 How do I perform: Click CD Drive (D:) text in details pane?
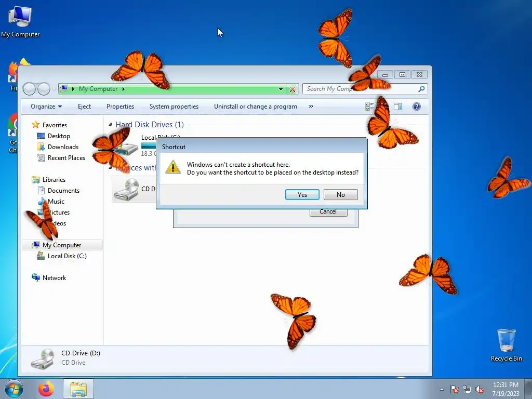(81, 353)
